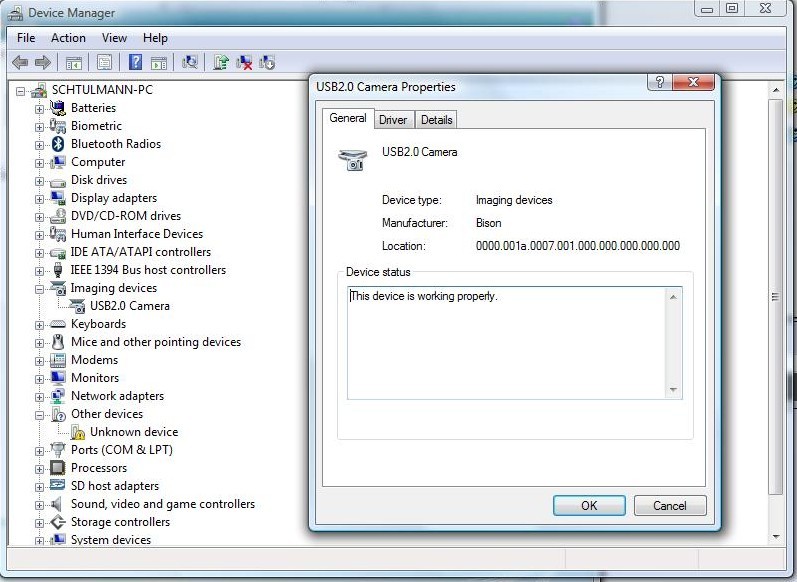Screen dimensions: 797x582
Task: Select the SD host adapters item
Action: (x=115, y=486)
